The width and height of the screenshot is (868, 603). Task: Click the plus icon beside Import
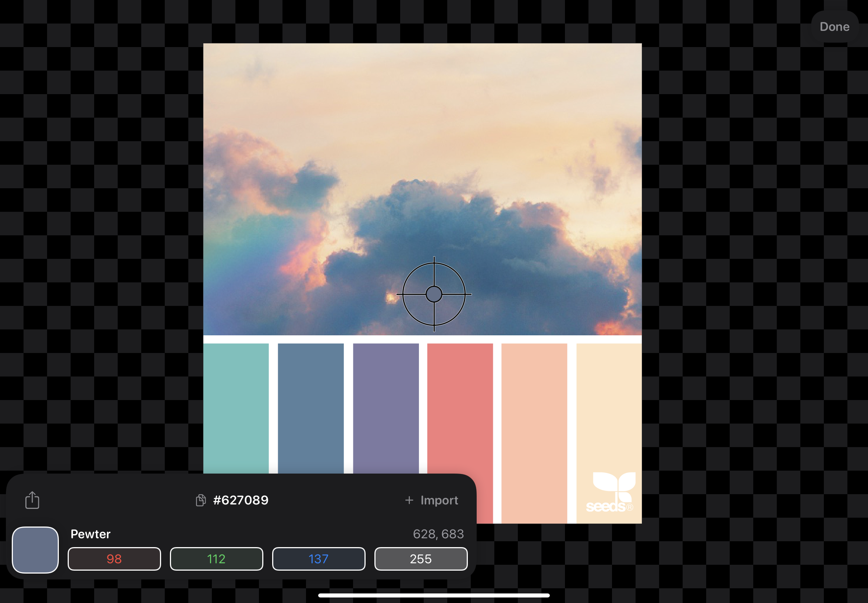pos(409,500)
